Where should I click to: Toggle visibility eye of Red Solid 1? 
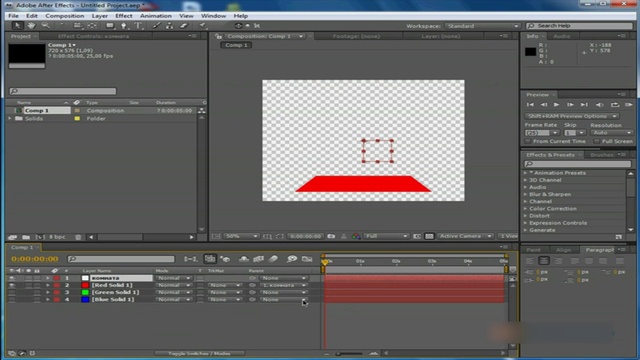coord(12,285)
